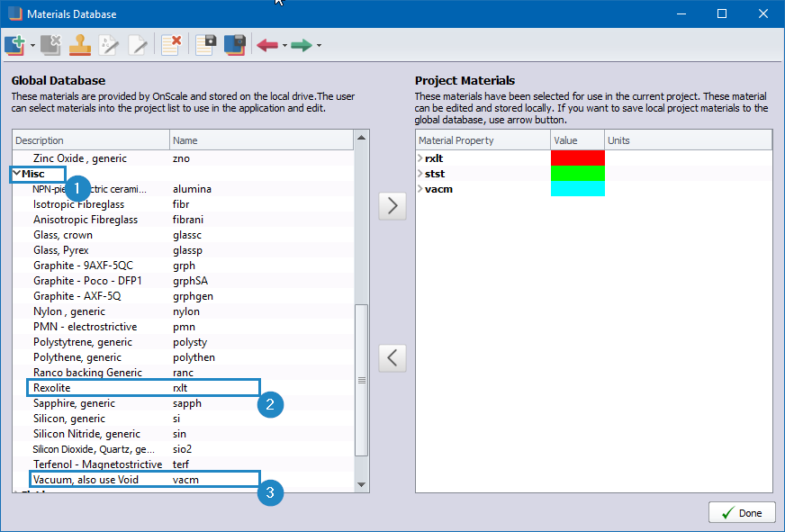The height and width of the screenshot is (532, 785).
Task: Click the green color swatch for stst
Action: coord(578,174)
